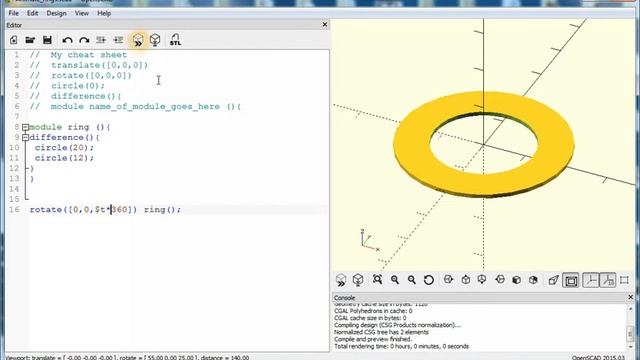Close the Editor panel
This screenshot has width=640, height=360.
(x=325, y=25)
